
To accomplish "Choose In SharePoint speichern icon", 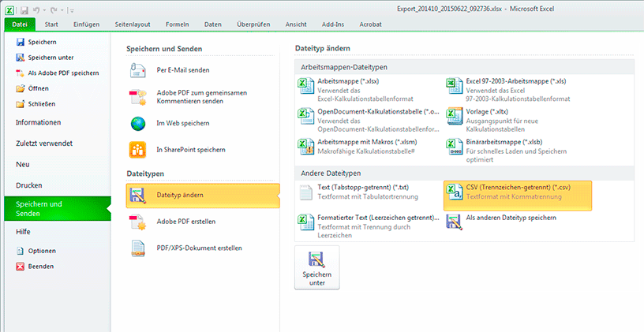I will coord(139,149).
